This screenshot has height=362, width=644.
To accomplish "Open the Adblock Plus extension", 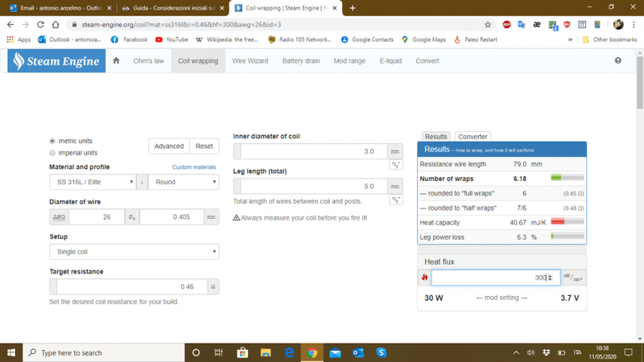I will (506, 25).
